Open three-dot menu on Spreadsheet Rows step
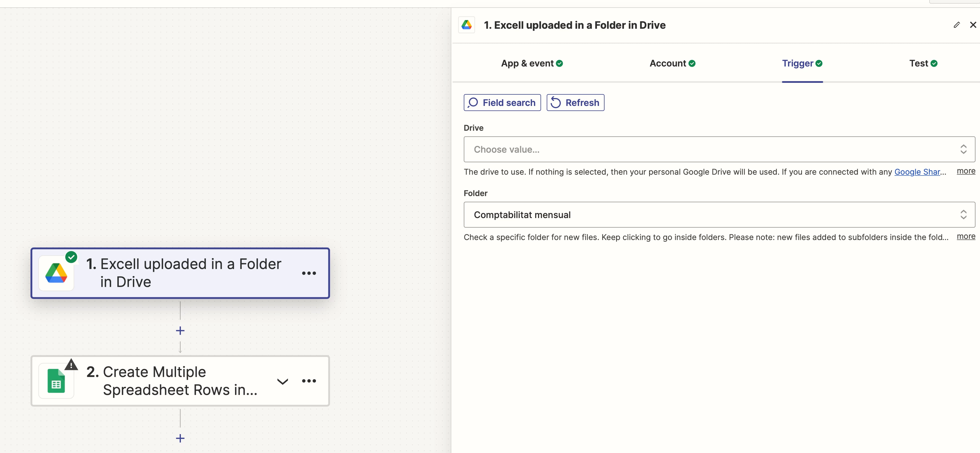 pos(309,381)
